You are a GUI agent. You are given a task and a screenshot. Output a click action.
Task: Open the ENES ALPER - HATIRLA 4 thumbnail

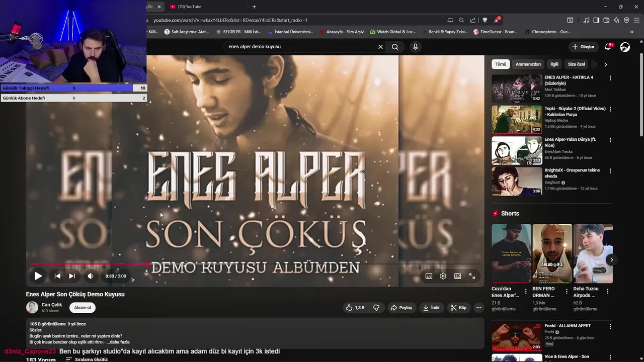pyautogui.click(x=517, y=88)
